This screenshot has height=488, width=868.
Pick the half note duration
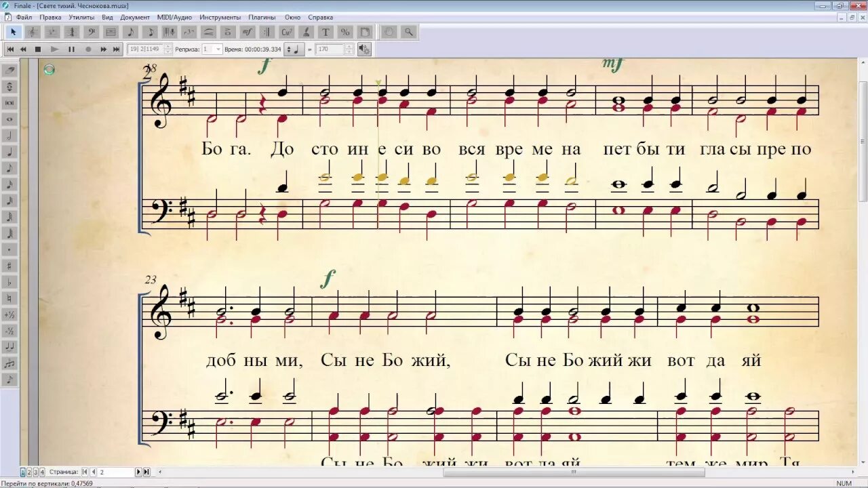[x=11, y=135]
